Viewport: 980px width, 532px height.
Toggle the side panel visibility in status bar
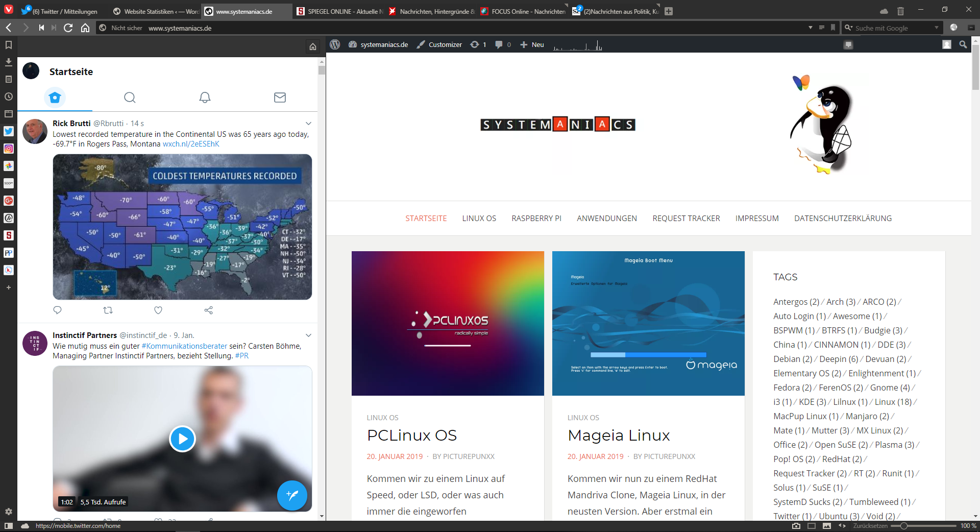9,526
